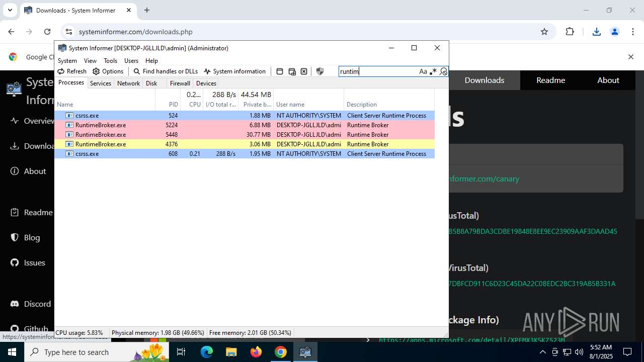Open the Chrome tab search dropdown
Image resolution: width=644 pixels, height=362 pixels.
pos(10,10)
